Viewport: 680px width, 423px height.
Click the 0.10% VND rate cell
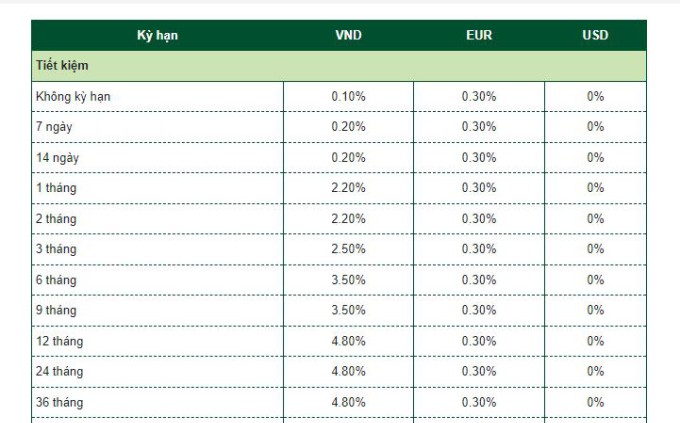pos(348,97)
